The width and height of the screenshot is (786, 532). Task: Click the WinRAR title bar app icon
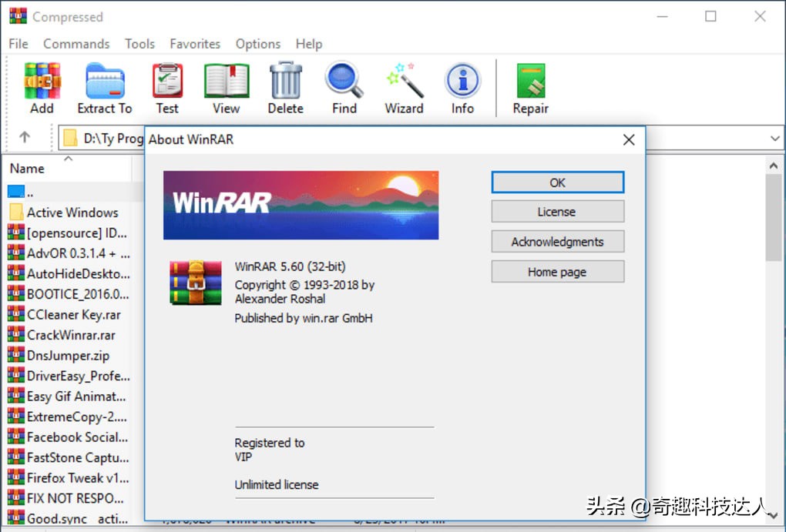coord(18,15)
